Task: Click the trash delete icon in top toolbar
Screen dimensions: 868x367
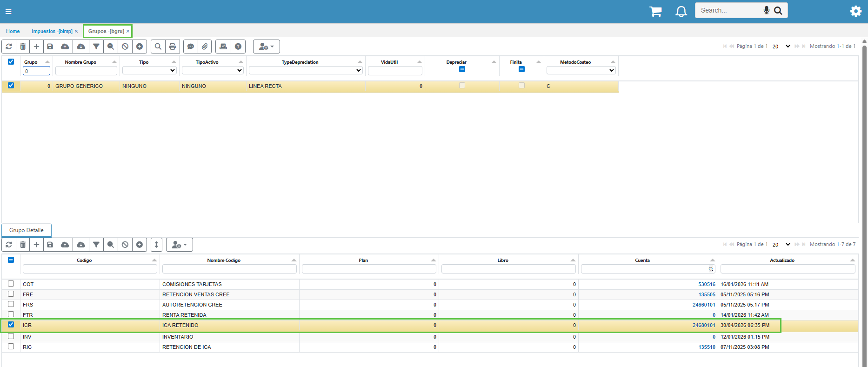Action: coord(23,47)
